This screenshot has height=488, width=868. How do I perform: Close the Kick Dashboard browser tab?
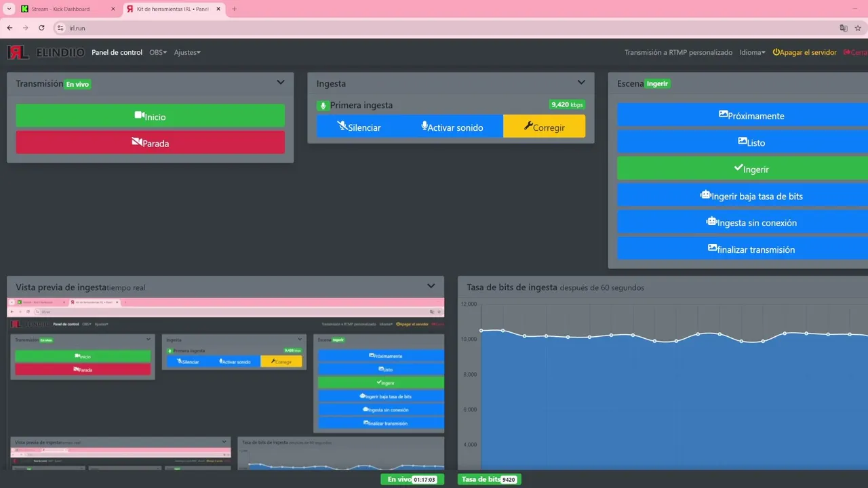(113, 9)
